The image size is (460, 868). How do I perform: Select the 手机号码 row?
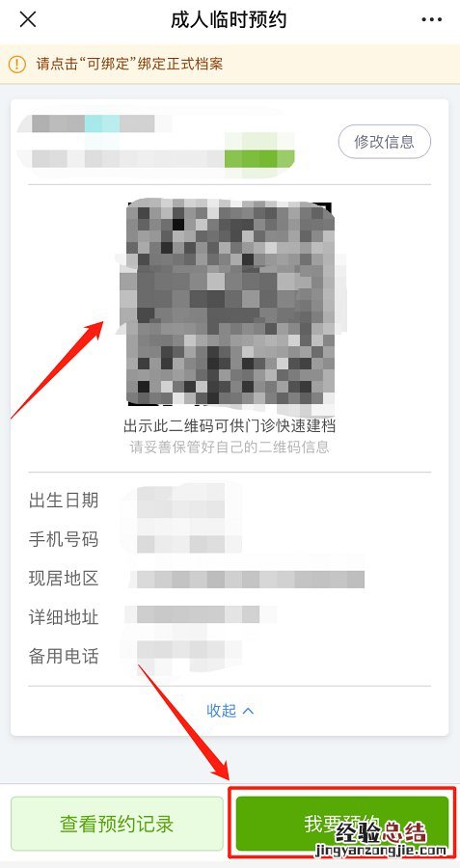[x=230, y=538]
